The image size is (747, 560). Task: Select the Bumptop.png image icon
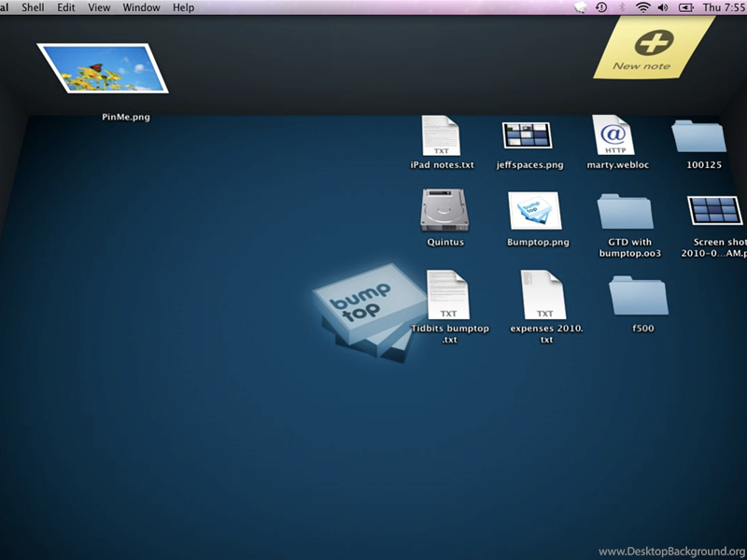coord(535,211)
